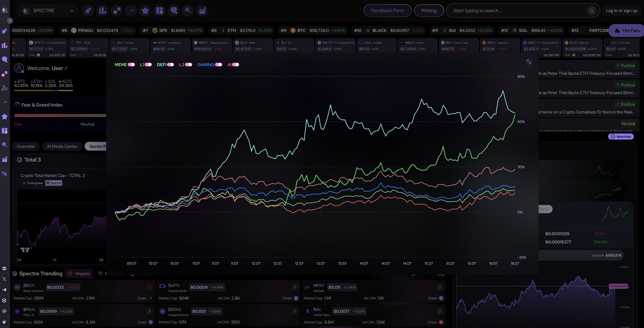This screenshot has height=328, width=644.
Task: Open the LINK Chainlink price card
Action: click(x=376, y=46)
